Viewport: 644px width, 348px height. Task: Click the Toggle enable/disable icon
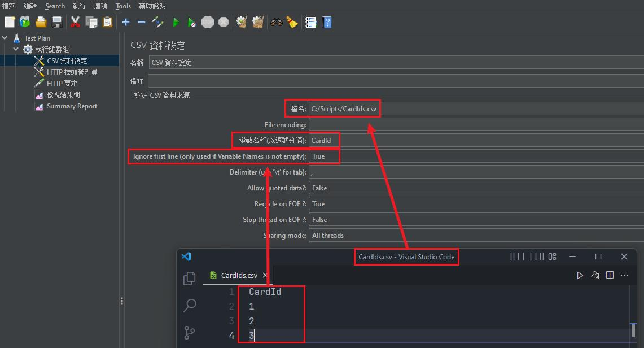pos(157,22)
